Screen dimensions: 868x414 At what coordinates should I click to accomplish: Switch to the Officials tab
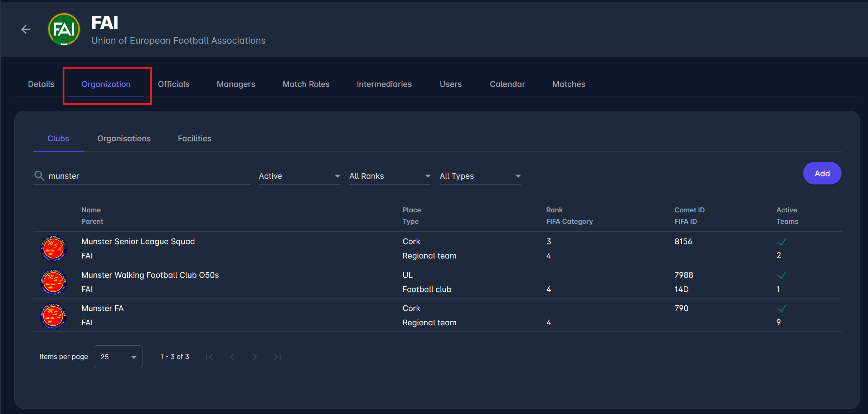(174, 84)
